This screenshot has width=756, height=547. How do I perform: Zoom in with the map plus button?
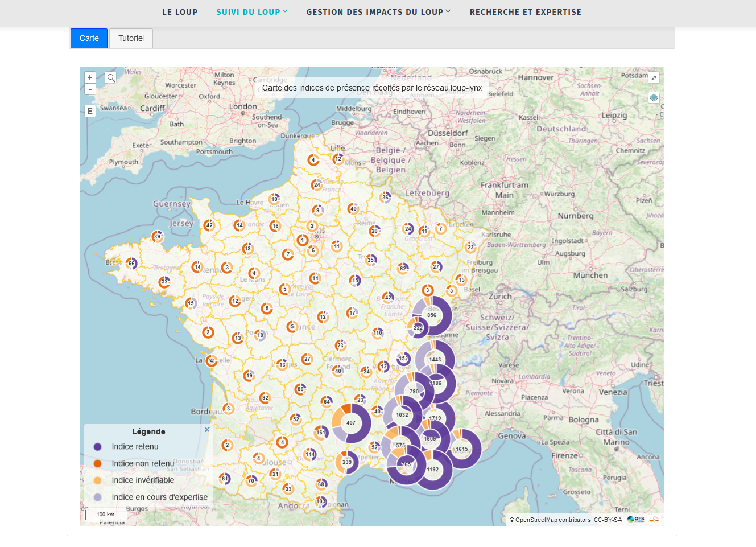pyautogui.click(x=90, y=77)
